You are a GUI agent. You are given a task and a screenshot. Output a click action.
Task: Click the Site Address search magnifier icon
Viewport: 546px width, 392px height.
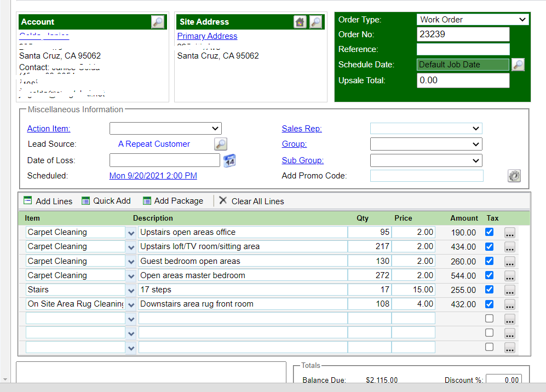point(315,22)
